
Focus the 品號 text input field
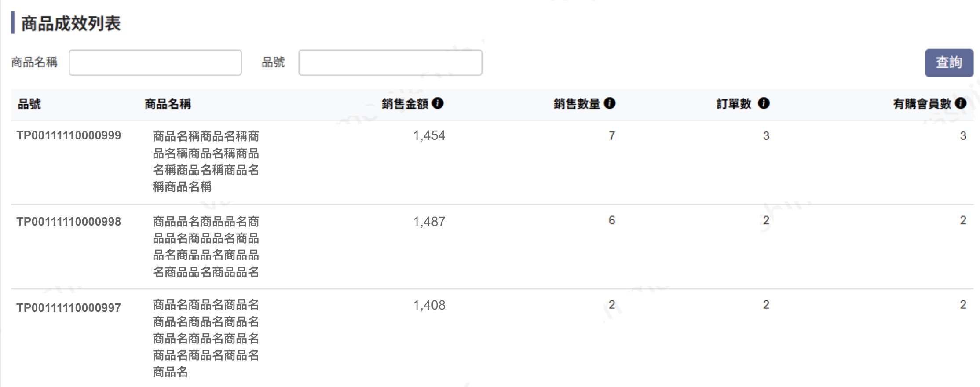pyautogui.click(x=390, y=62)
